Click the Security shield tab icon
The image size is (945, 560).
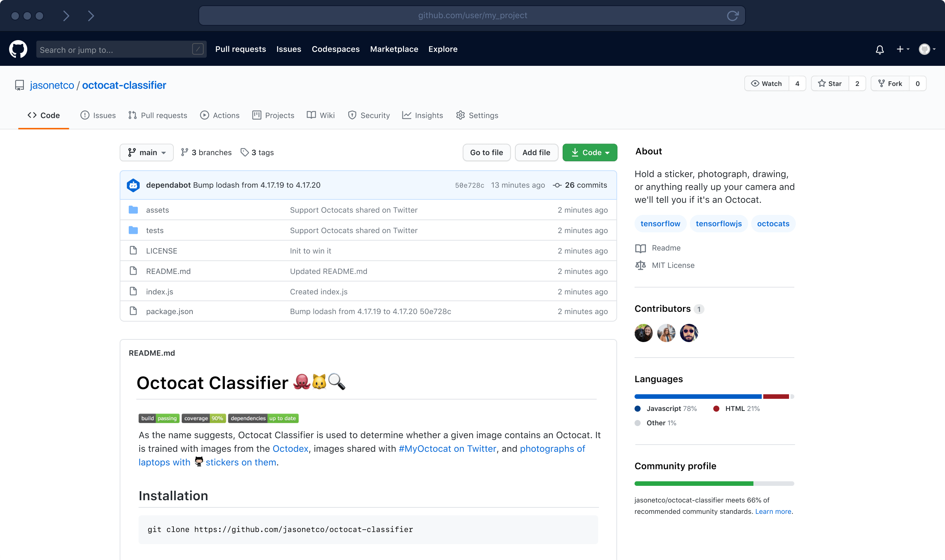pos(352,115)
